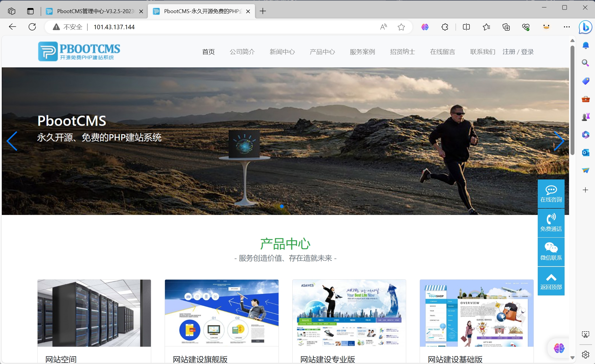Show previous banner slide arrow
The image size is (595, 364).
pyautogui.click(x=12, y=141)
